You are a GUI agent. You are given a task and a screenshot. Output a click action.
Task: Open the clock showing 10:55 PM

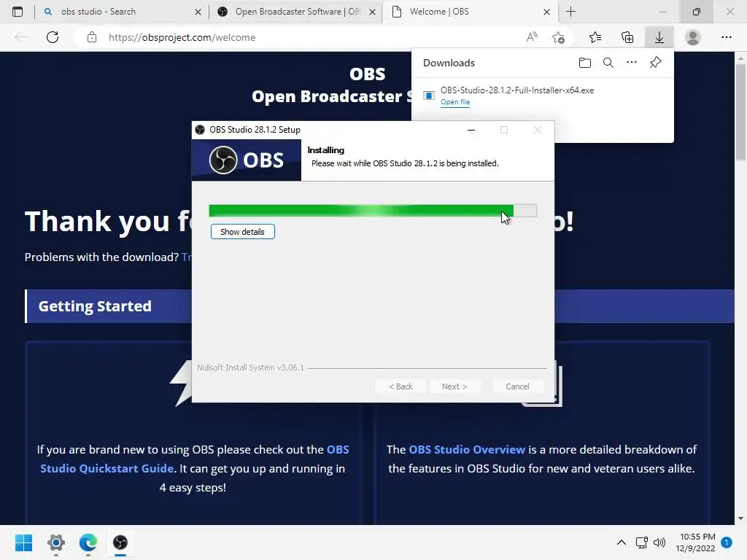point(695,542)
